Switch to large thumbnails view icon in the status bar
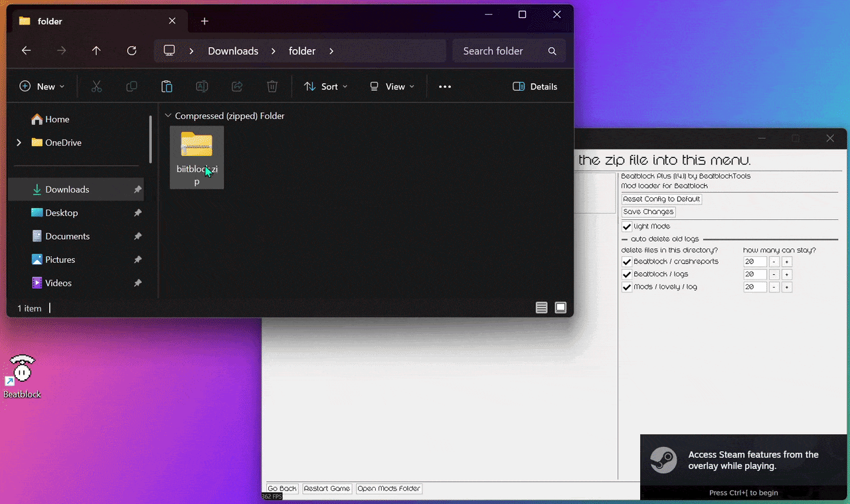Viewport: 850px width, 504px height. pos(560,307)
